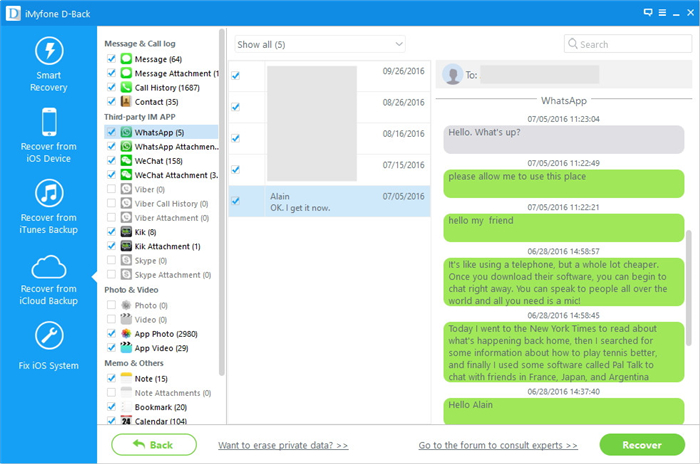
Task: Open Fix iOS System wrench icon
Action: point(49,335)
